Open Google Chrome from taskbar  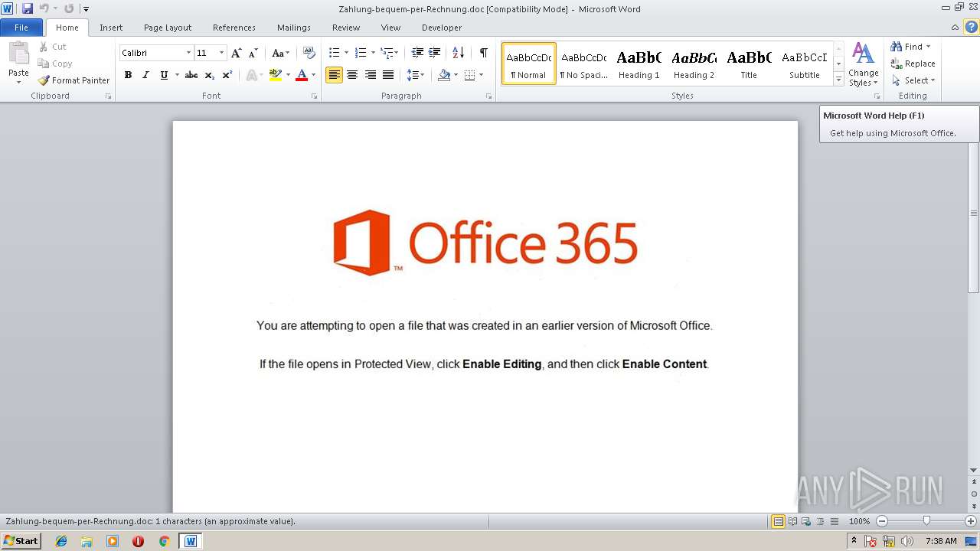click(x=164, y=541)
